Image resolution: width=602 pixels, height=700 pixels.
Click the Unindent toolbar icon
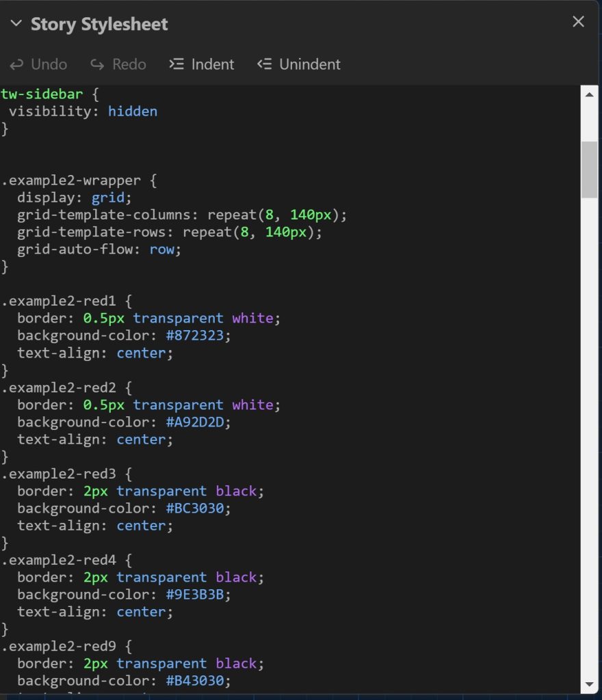tap(264, 64)
